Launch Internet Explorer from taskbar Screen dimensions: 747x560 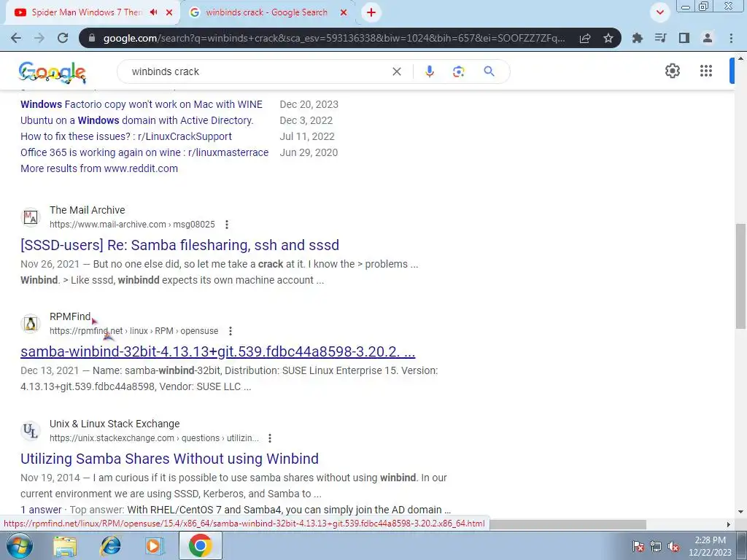pos(111,545)
